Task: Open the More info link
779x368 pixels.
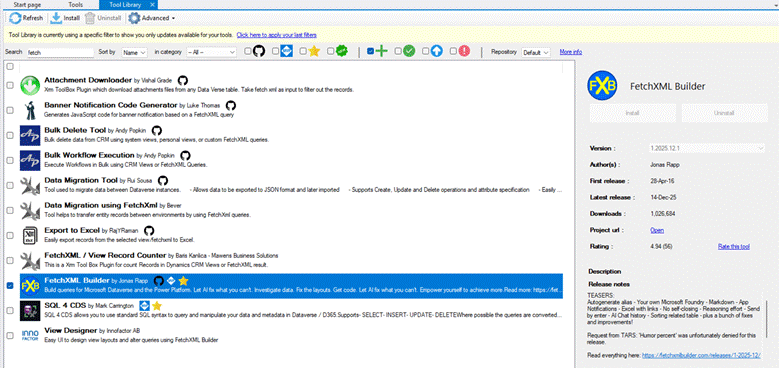Action: coord(571,52)
